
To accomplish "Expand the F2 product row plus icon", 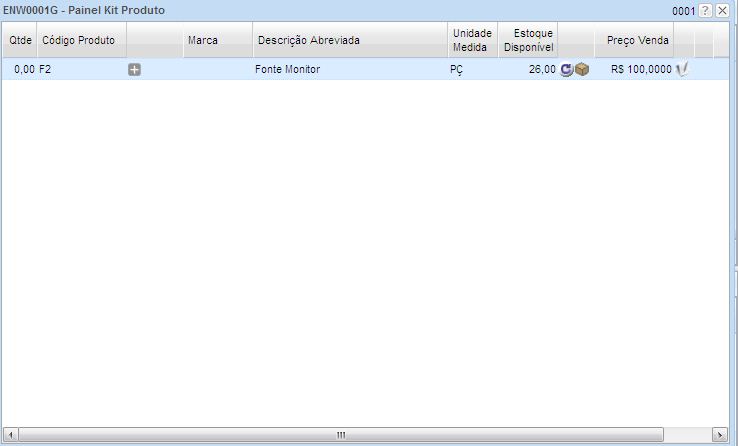I will [134, 70].
